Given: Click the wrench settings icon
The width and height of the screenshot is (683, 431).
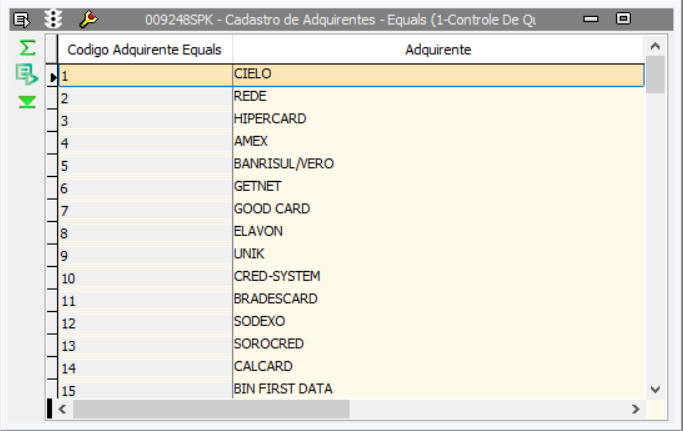Looking at the screenshot, I should pos(88,19).
